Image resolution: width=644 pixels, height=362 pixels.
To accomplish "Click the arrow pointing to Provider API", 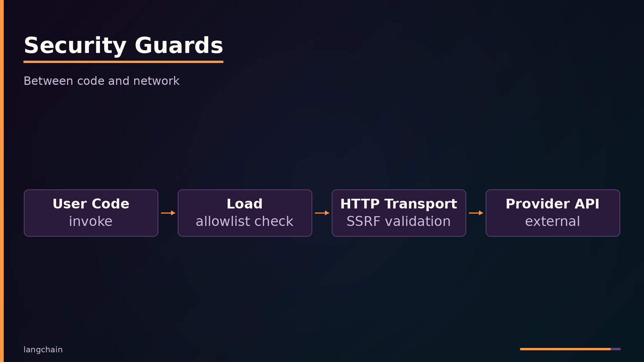I will [x=476, y=213].
